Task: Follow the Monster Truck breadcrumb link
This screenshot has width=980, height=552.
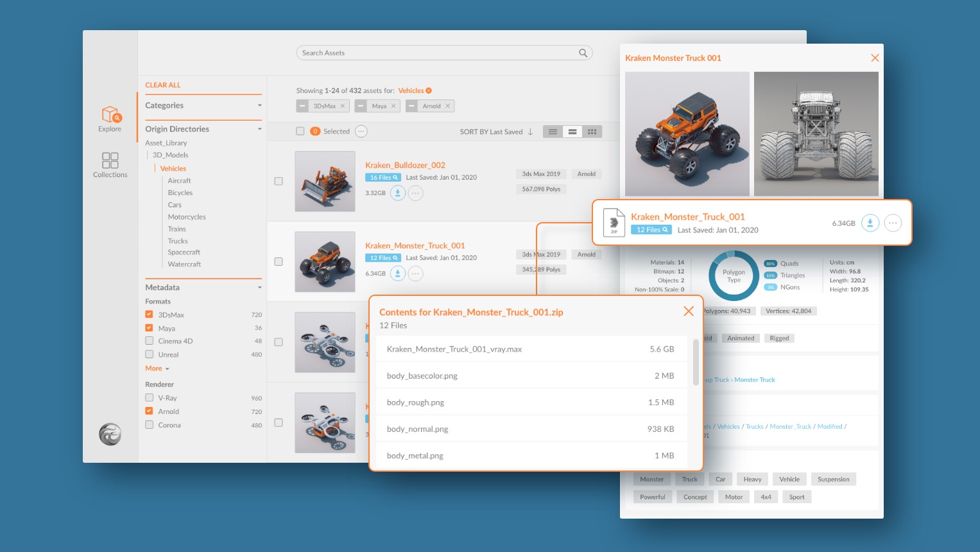Action: 755,379
